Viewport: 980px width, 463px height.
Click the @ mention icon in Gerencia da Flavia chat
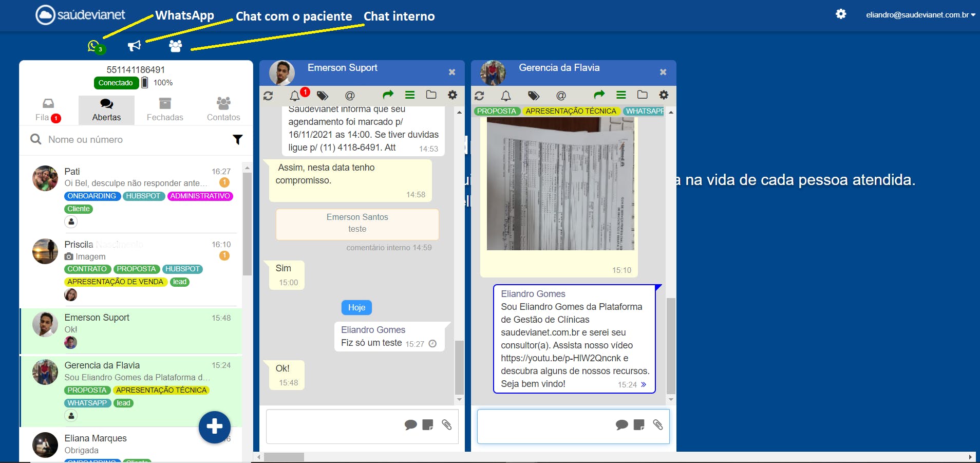coord(561,96)
